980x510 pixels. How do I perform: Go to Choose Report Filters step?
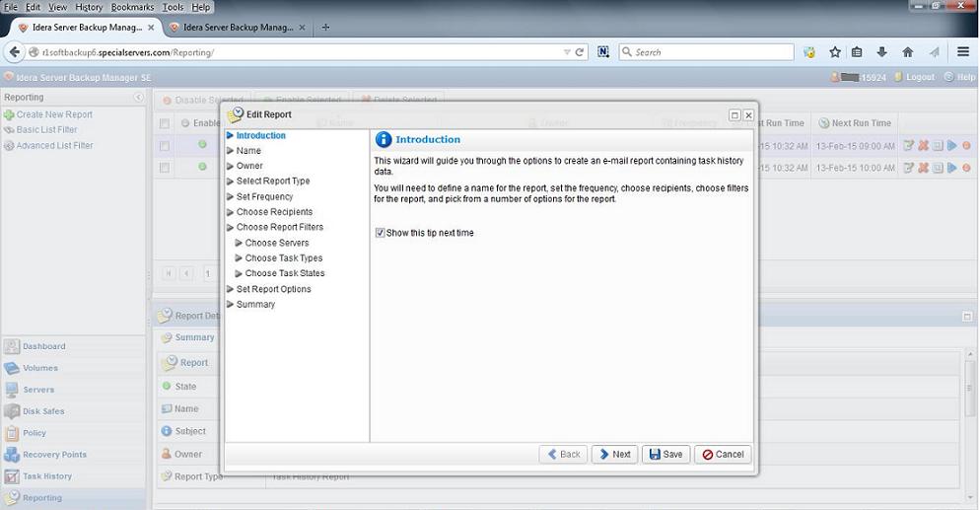coord(279,227)
